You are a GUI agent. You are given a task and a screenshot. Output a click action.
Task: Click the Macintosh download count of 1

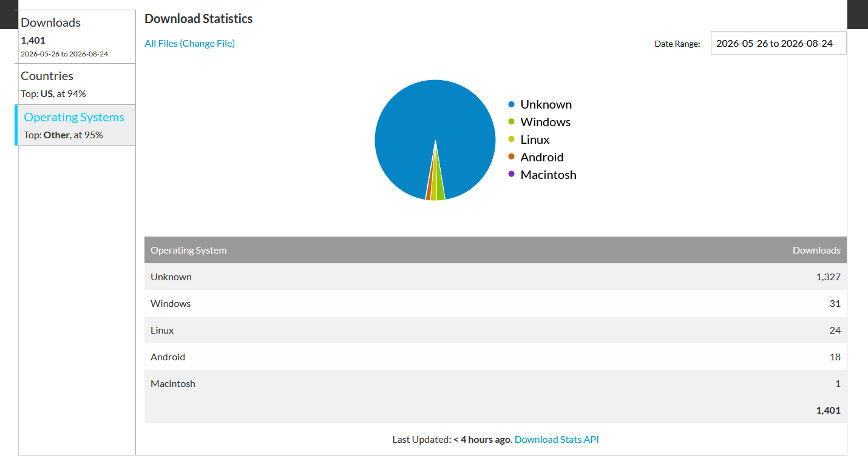point(838,383)
